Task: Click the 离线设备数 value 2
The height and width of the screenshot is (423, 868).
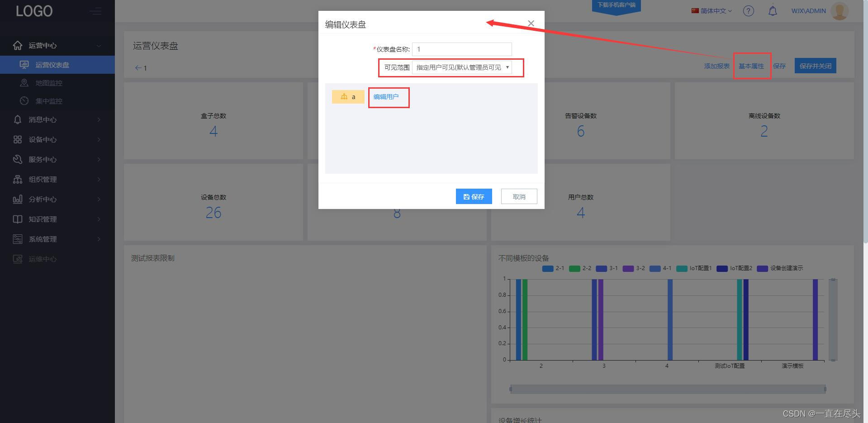Action: point(764,131)
